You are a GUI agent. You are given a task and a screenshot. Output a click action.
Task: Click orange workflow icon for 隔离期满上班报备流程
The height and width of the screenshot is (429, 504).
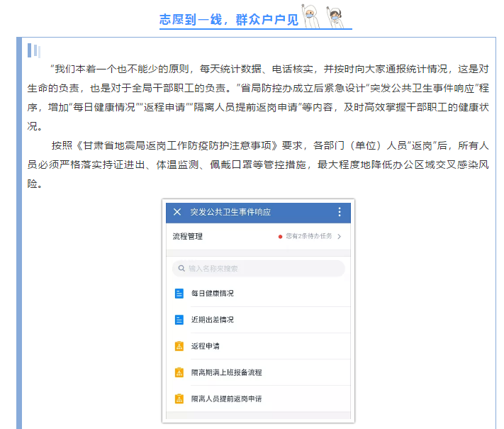coord(179,372)
